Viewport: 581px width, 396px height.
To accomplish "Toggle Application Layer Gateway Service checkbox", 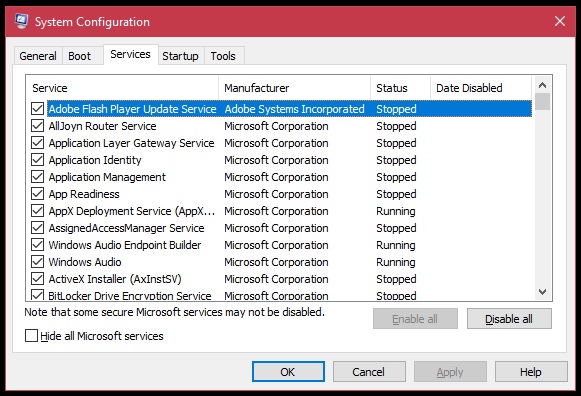I will 37,143.
